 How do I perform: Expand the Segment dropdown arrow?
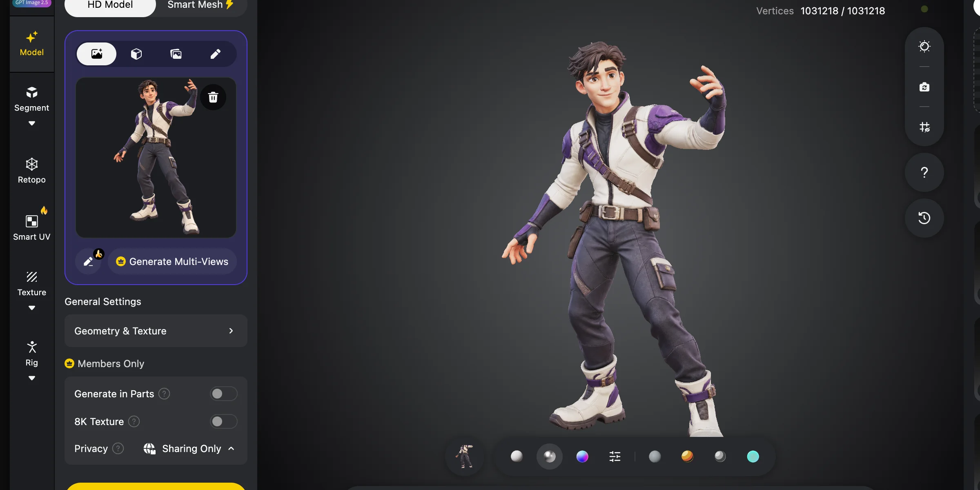[32, 123]
